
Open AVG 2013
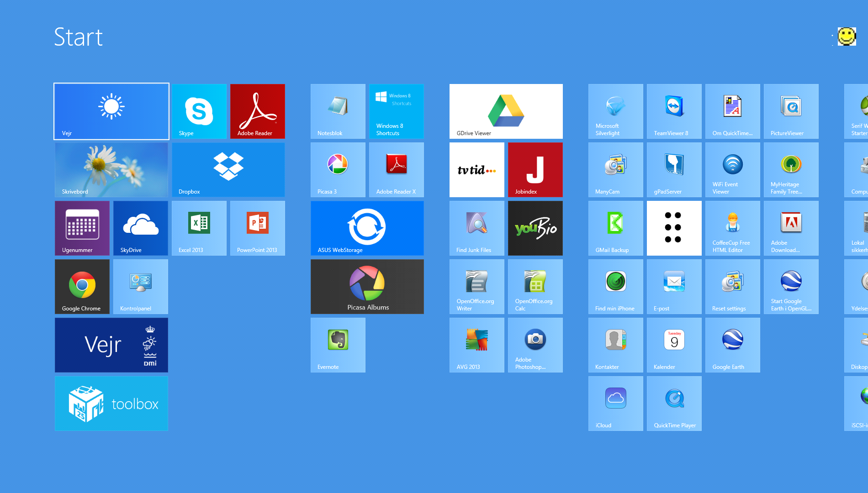coord(477,345)
